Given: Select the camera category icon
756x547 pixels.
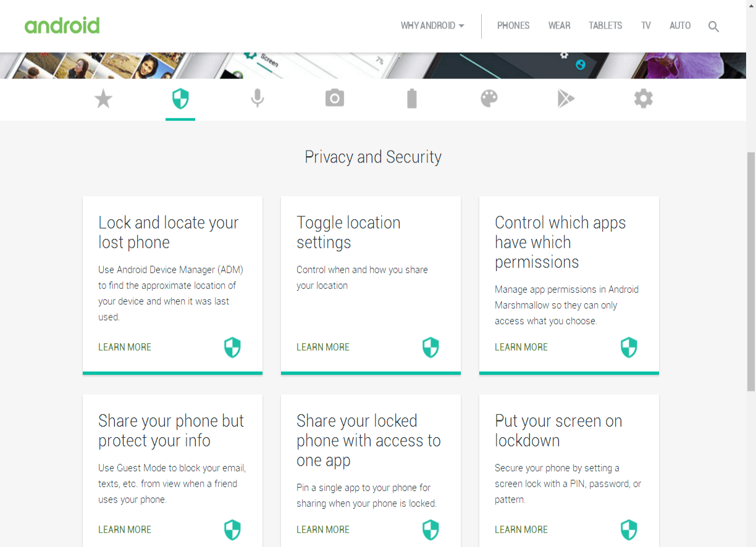Looking at the screenshot, I should coord(335,98).
